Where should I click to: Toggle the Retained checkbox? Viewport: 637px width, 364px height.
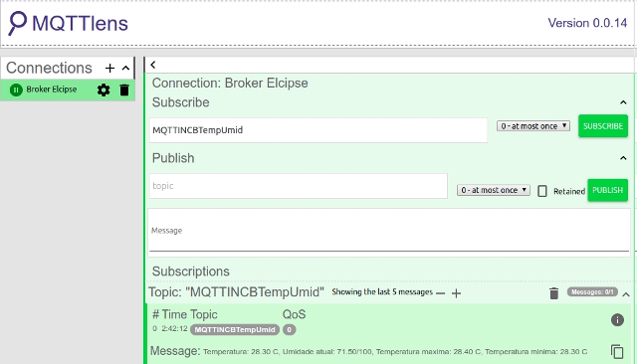pos(542,191)
